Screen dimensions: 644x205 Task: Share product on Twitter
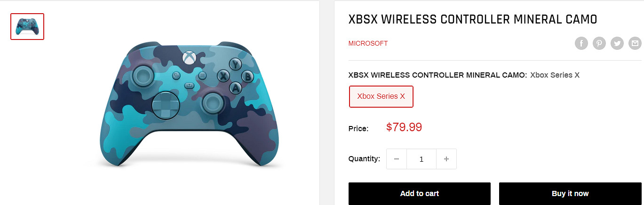click(x=617, y=44)
